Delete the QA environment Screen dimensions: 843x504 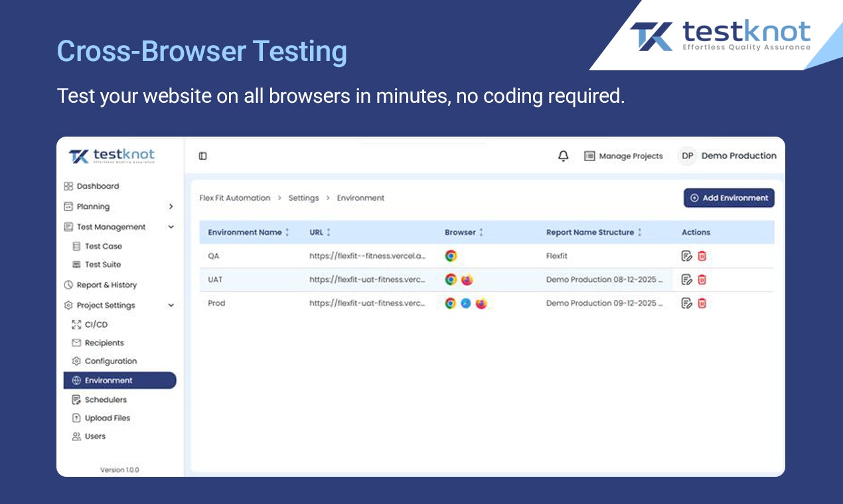pyautogui.click(x=702, y=256)
